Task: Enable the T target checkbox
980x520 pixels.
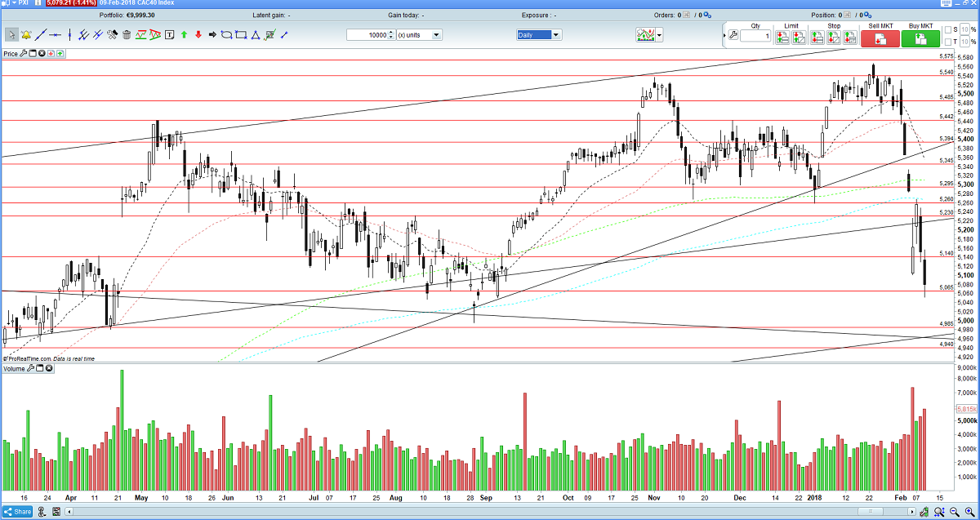Action: click(947, 41)
